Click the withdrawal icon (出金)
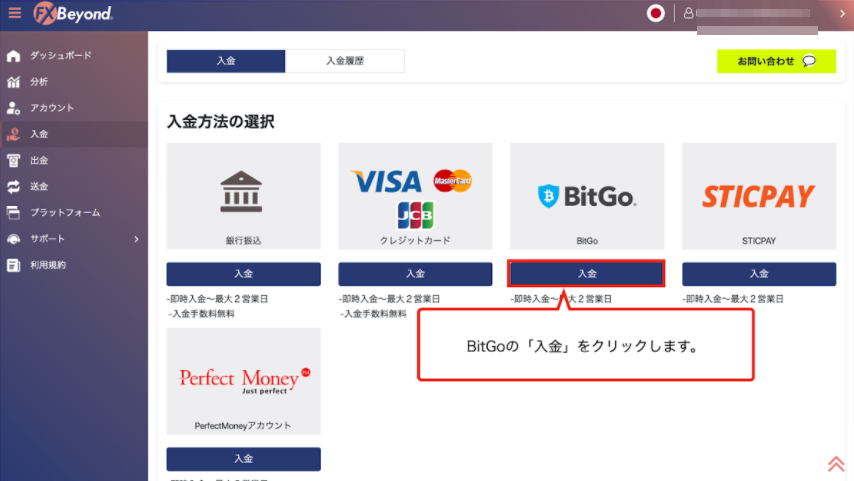 coord(14,160)
